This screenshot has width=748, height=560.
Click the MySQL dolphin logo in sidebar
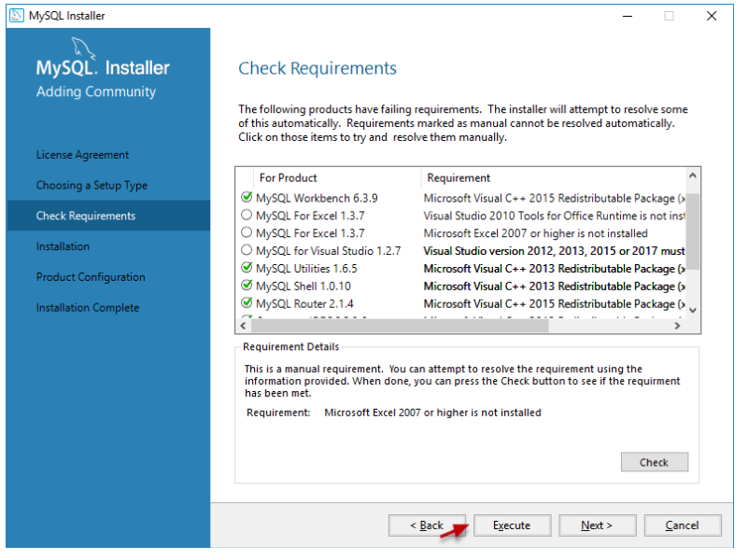click(x=83, y=49)
